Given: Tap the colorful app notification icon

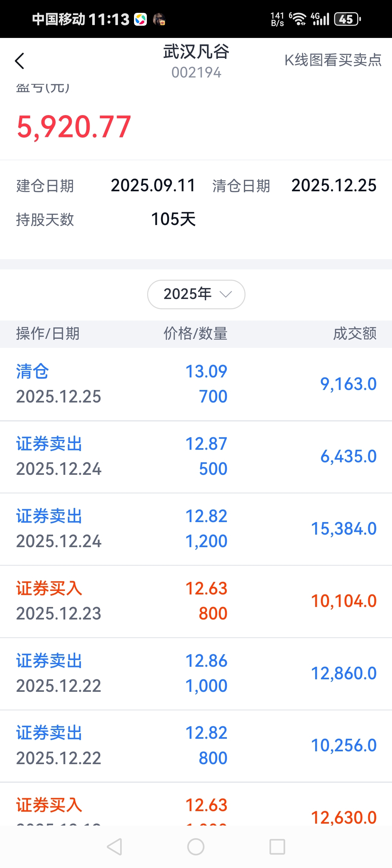Looking at the screenshot, I should coord(140,19).
